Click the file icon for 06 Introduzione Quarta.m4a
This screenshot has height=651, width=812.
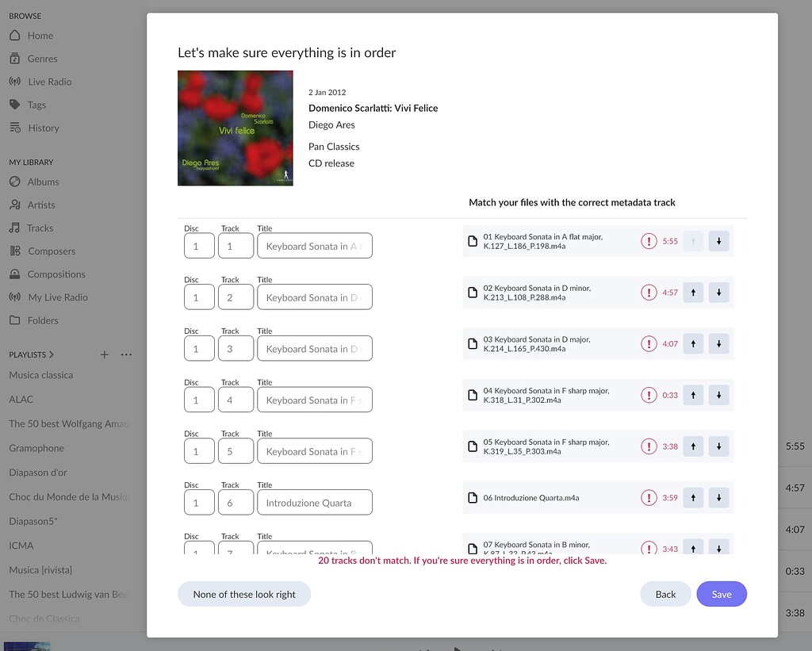click(473, 497)
